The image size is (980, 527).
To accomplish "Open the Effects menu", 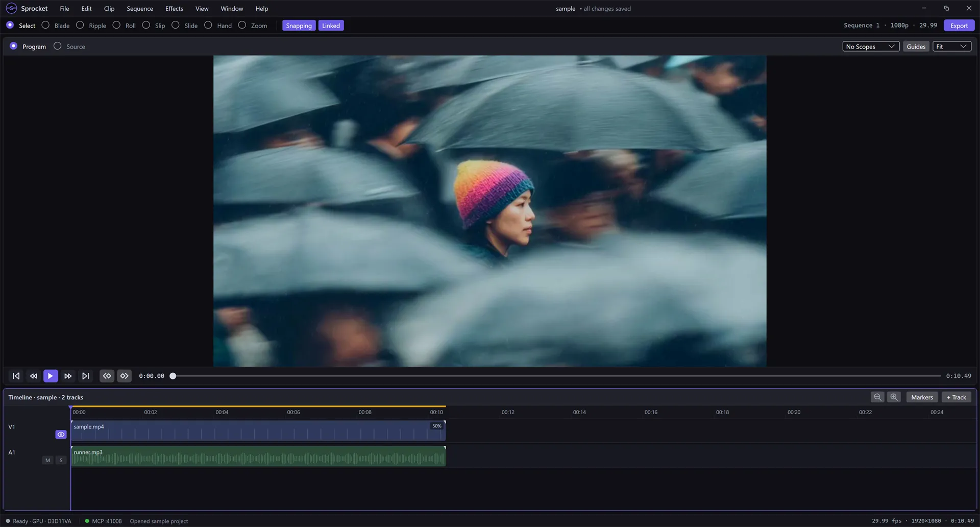I will tap(174, 9).
